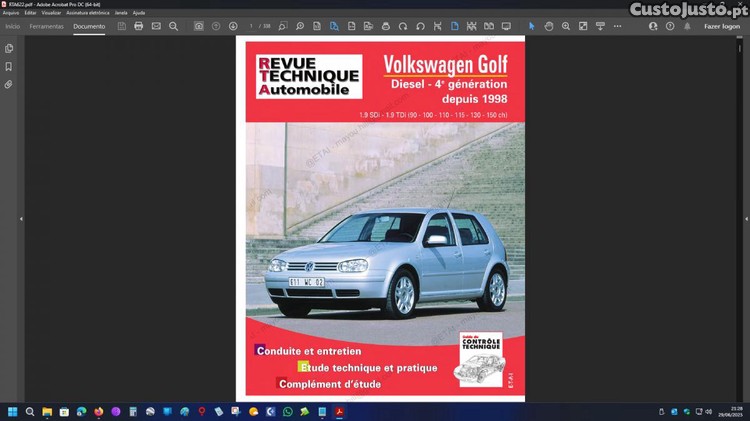Expand the left navigation pane arrow
750x421 pixels.
[21, 219]
